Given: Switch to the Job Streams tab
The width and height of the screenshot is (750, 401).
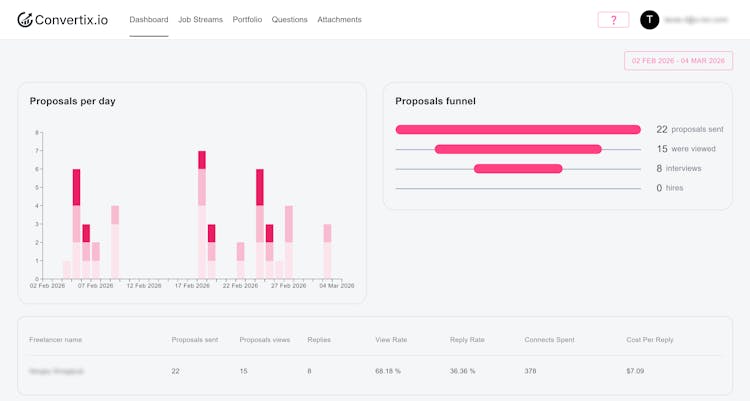Looking at the screenshot, I should [x=200, y=20].
